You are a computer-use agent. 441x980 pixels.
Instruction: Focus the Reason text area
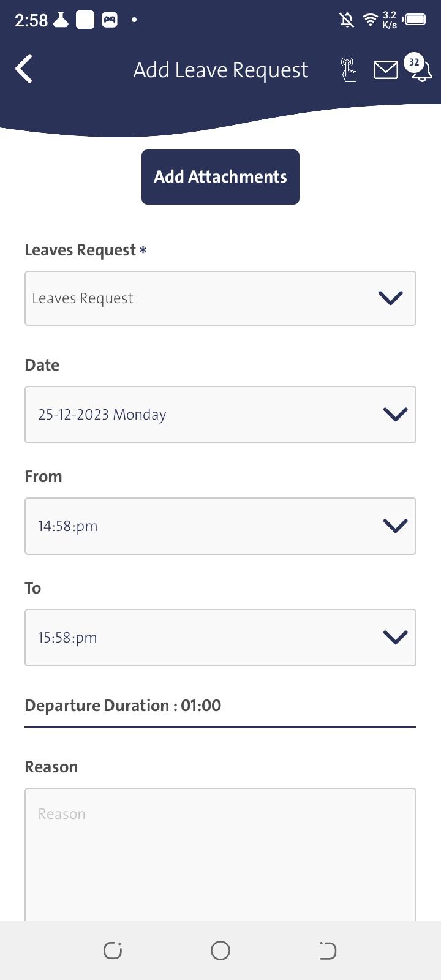click(221, 854)
